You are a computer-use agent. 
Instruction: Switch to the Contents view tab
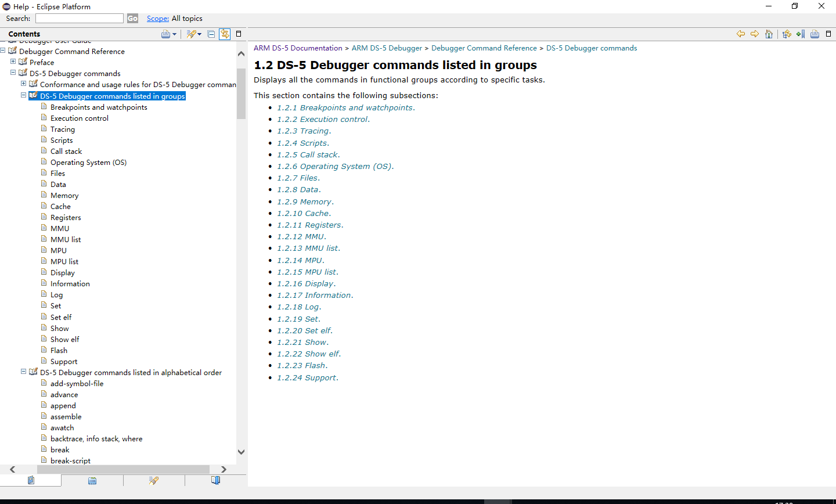pyautogui.click(x=31, y=480)
